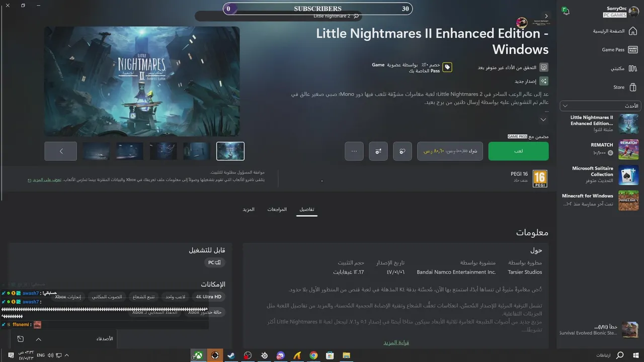Open the volume icon in system tray

[x=50, y=355]
